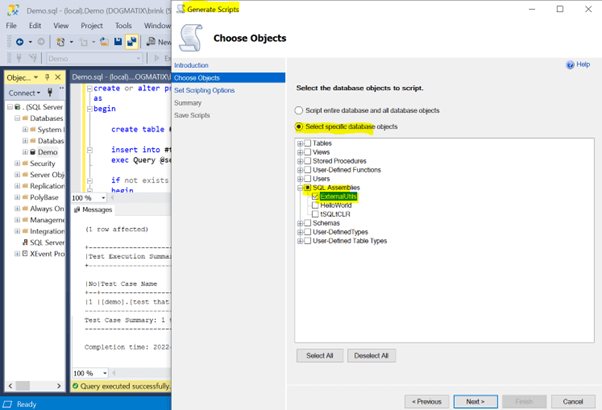Click the Next > button
The height and width of the screenshot is (410, 602).
click(475, 402)
